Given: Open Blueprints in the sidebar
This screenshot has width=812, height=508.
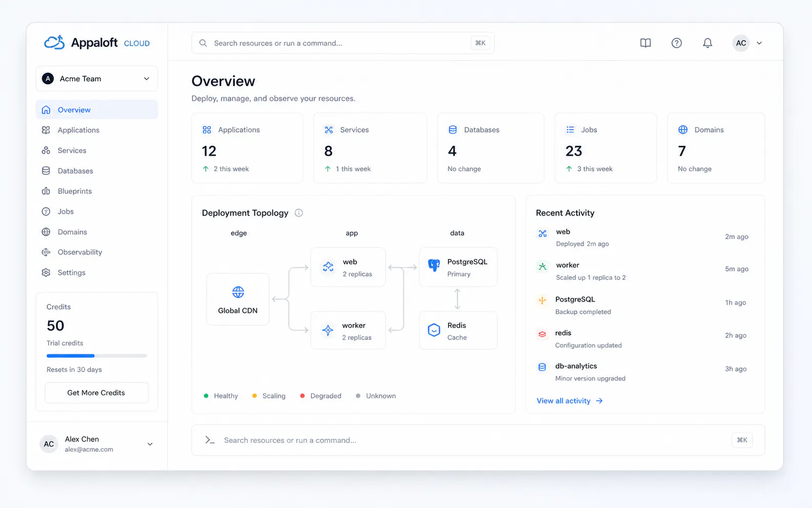Looking at the screenshot, I should click(x=97, y=191).
